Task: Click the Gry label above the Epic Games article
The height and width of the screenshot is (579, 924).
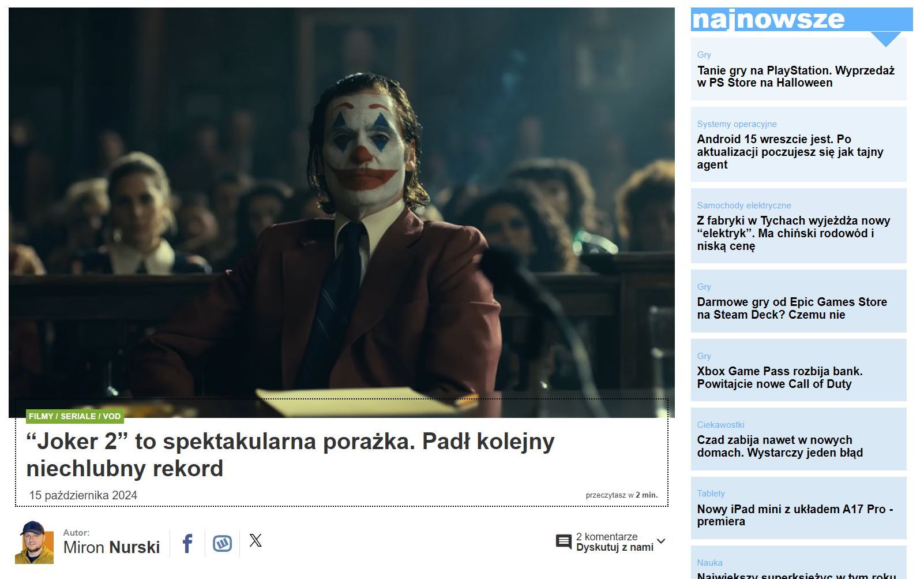Action: coord(704,287)
